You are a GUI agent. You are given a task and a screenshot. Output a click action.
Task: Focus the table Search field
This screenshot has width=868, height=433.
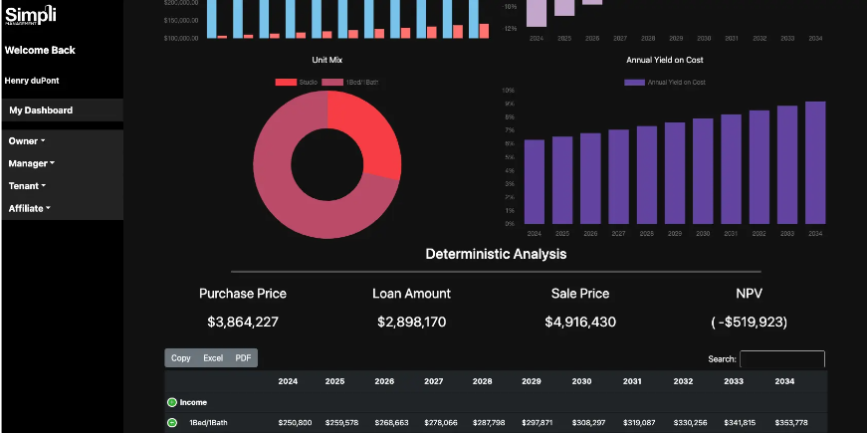(782, 358)
